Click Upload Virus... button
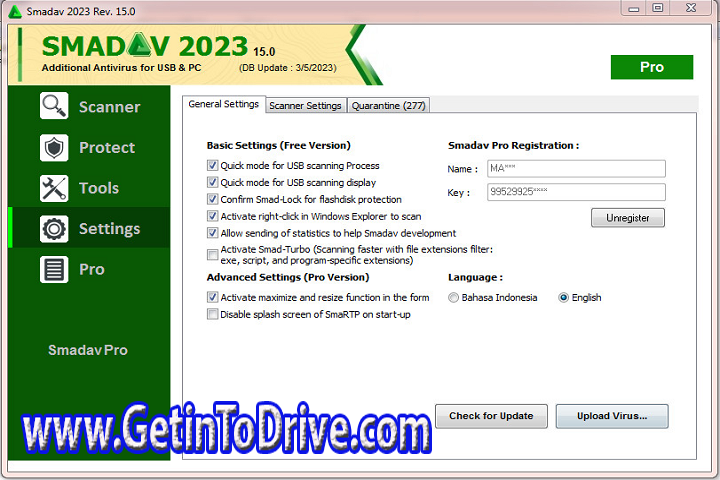Image resolution: width=720 pixels, height=480 pixels. tap(612, 416)
